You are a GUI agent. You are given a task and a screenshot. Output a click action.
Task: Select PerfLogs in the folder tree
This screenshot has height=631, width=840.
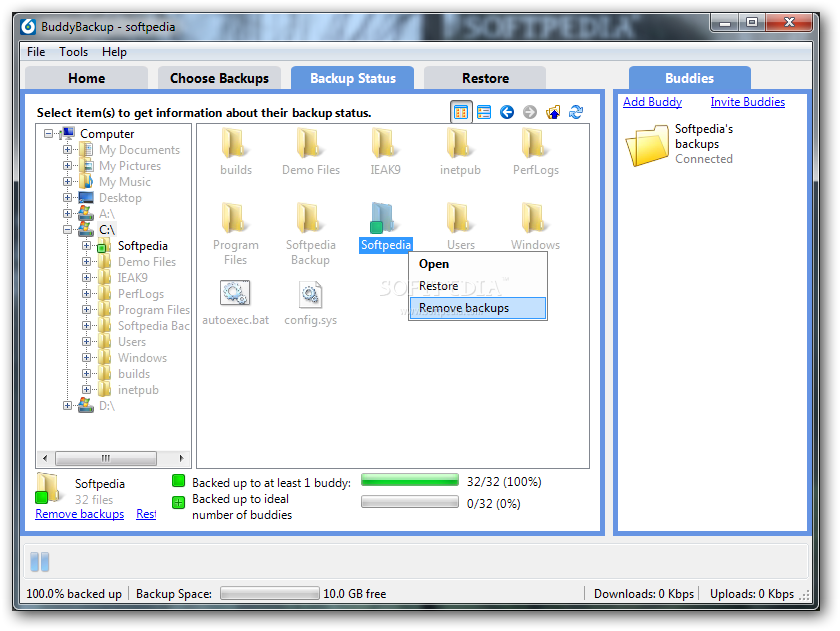(141, 294)
